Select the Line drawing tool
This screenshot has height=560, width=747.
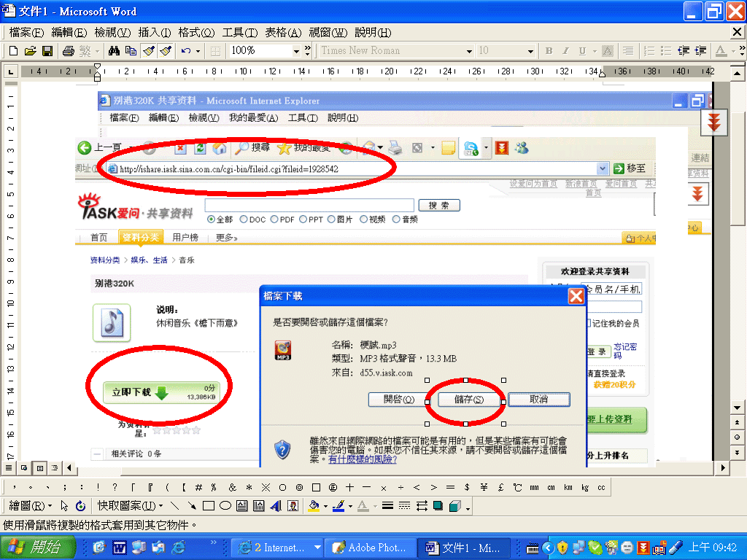click(175, 506)
